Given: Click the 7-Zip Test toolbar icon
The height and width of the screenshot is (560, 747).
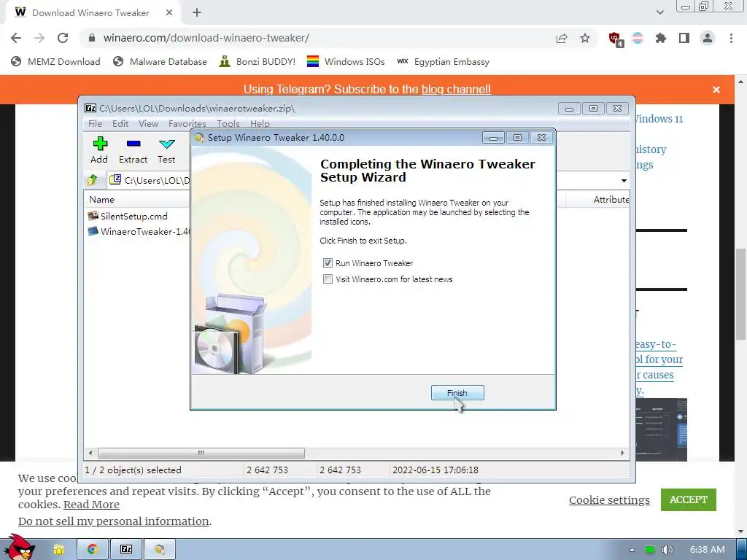Looking at the screenshot, I should click(x=166, y=150).
